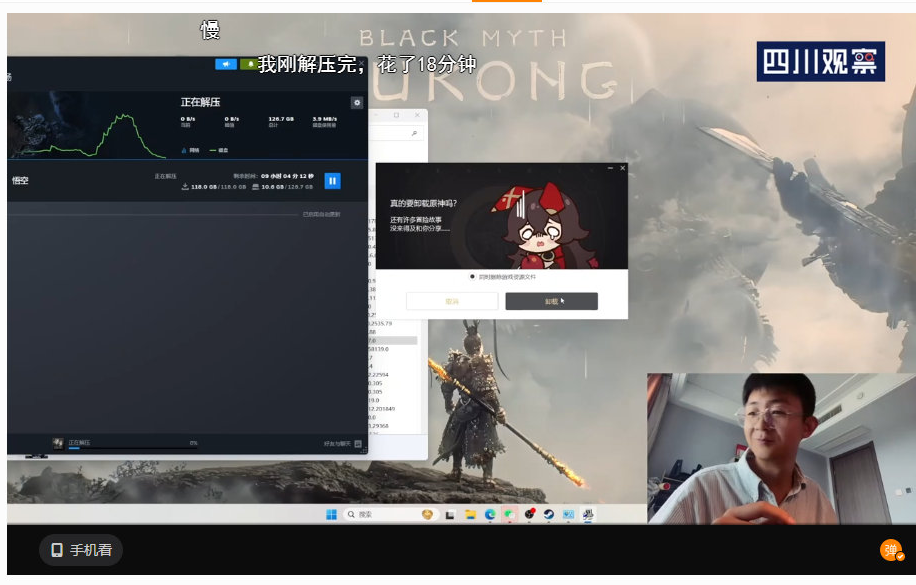Select the delete game resource files radio option

(x=472, y=276)
